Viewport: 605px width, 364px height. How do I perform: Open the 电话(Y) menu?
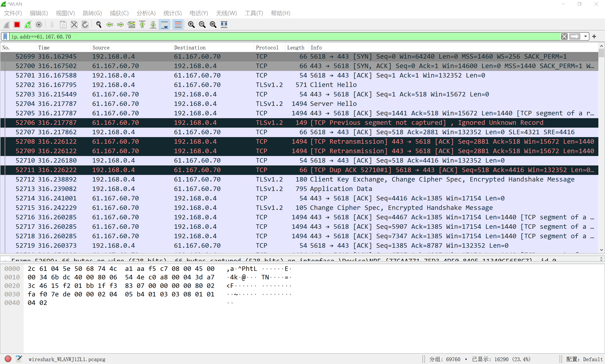199,13
